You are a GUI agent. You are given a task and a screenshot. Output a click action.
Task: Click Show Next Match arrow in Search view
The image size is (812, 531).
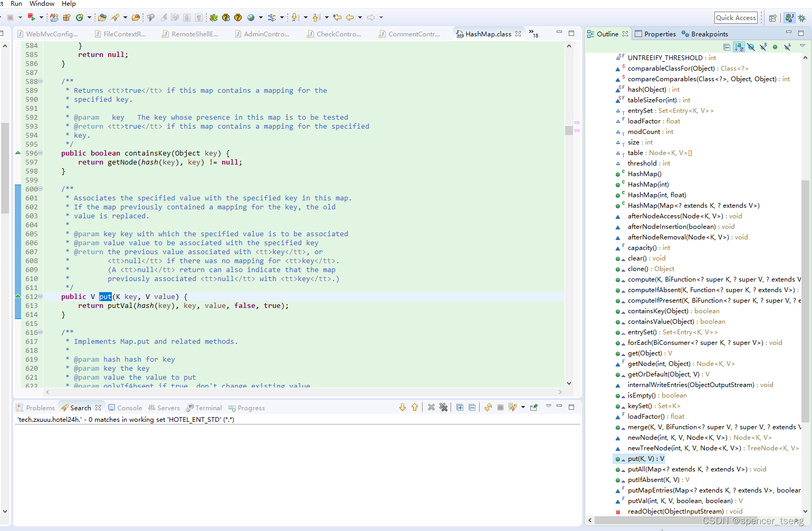(x=403, y=407)
